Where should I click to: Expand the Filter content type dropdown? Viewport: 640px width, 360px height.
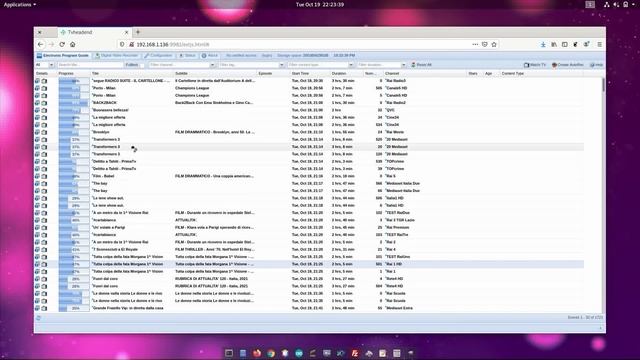(351, 65)
